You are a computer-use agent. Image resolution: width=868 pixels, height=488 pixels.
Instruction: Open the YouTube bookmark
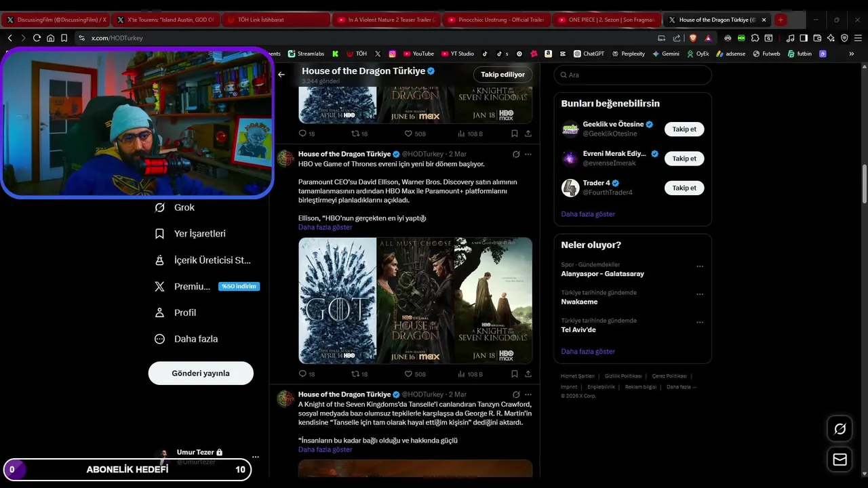pos(418,54)
